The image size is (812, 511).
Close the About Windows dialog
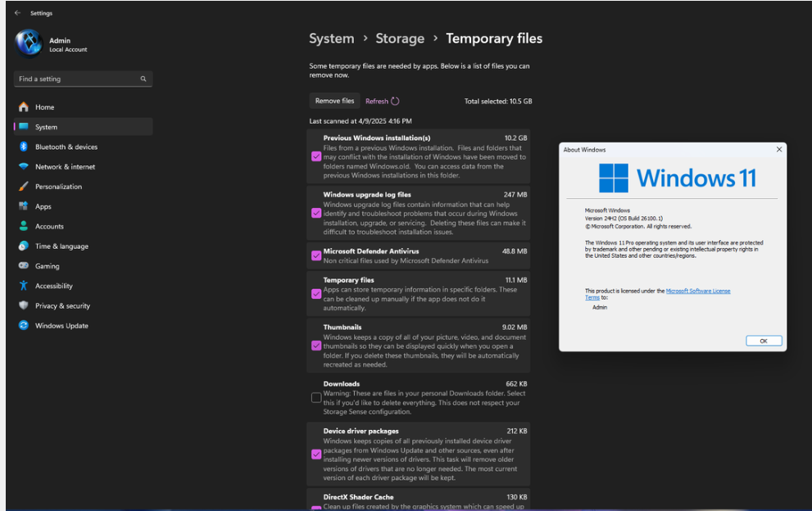click(779, 149)
